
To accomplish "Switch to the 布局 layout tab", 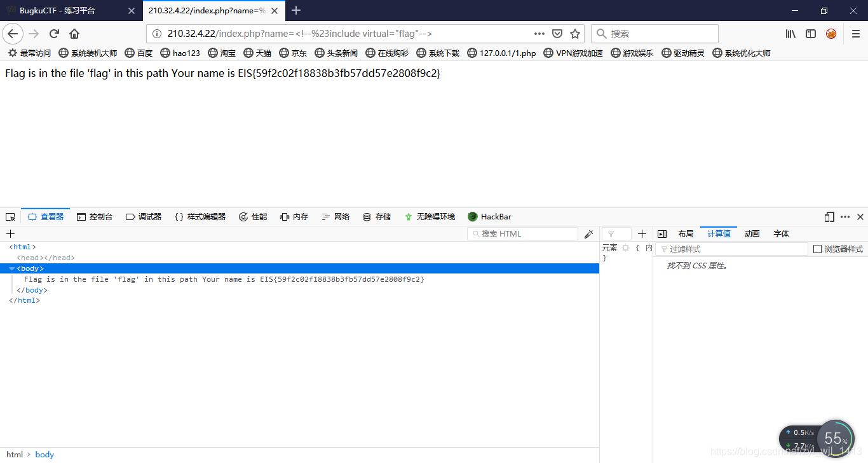I will click(x=686, y=234).
